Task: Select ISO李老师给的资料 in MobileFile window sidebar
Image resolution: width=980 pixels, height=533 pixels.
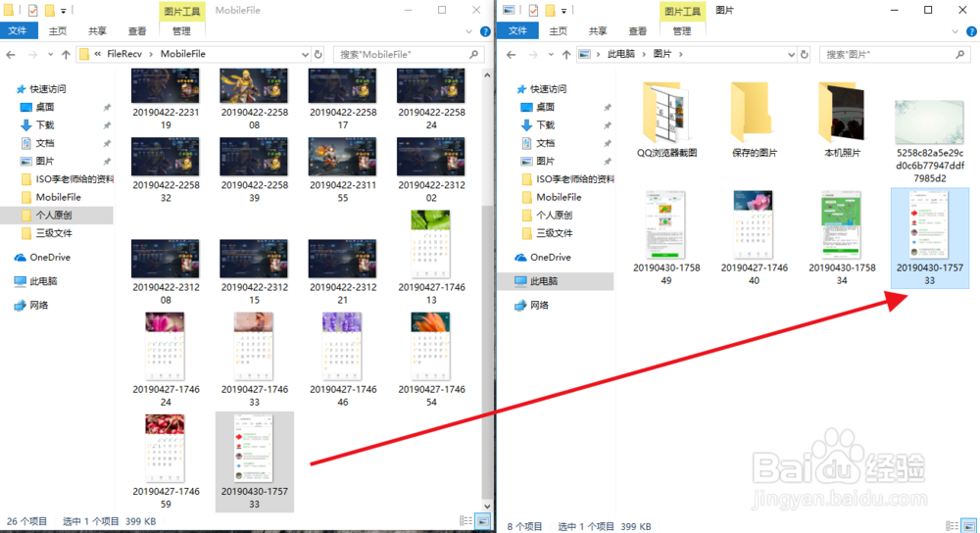Action: point(68,179)
